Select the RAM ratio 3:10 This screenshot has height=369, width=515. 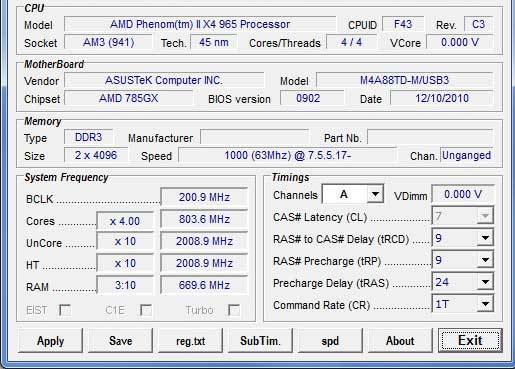[x=125, y=285]
